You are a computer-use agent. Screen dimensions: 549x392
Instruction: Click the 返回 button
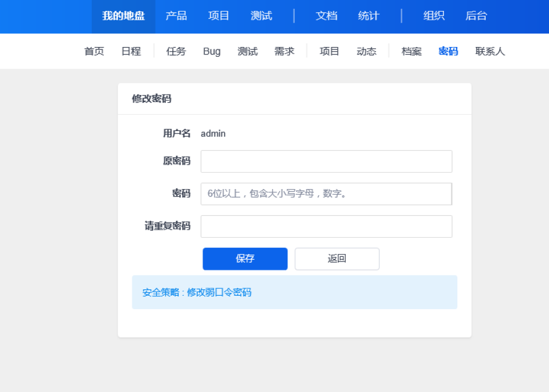pos(337,259)
